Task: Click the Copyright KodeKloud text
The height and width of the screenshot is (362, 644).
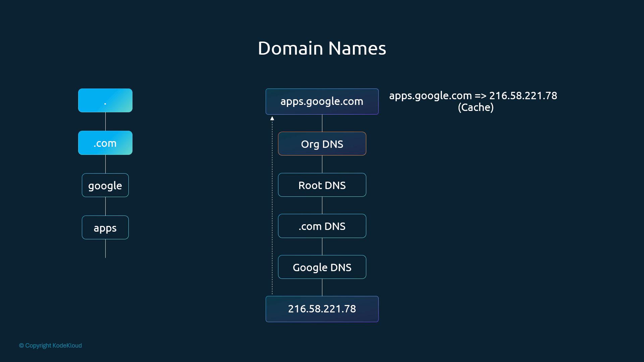Action: (x=50, y=346)
